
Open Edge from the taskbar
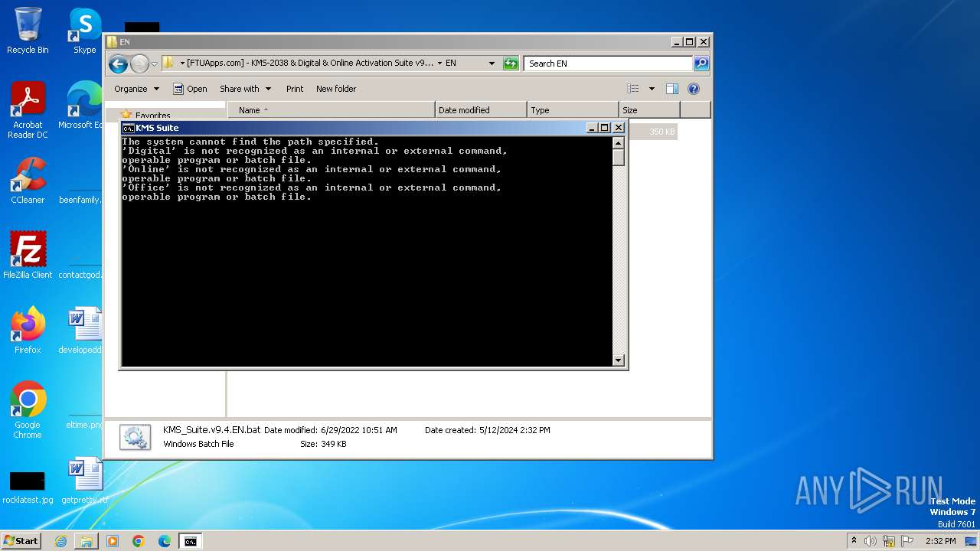click(x=165, y=541)
